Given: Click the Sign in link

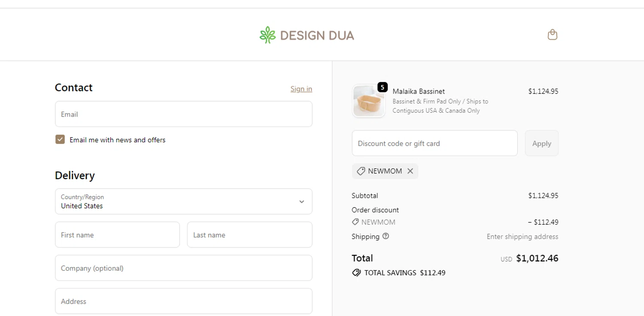Looking at the screenshot, I should pos(301,89).
